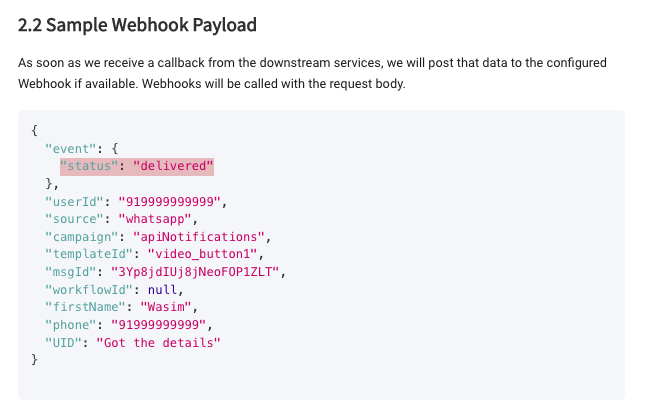This screenshot has height=413, width=657.
Task: Click the "campaign" key
Action: tap(82, 237)
